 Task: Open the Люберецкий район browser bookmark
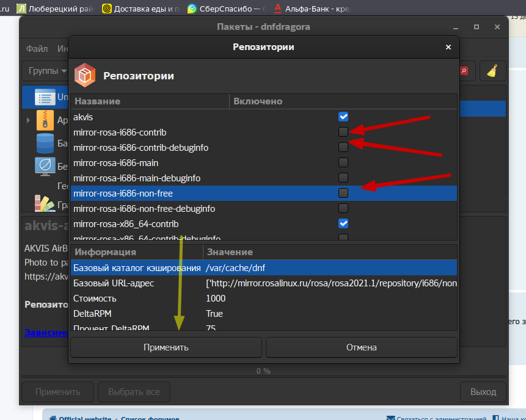point(55,9)
